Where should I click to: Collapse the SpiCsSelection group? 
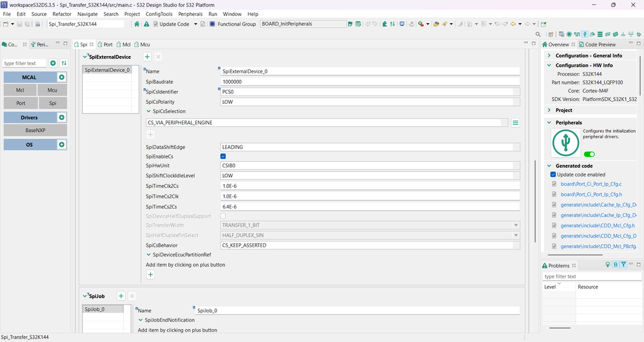point(149,111)
